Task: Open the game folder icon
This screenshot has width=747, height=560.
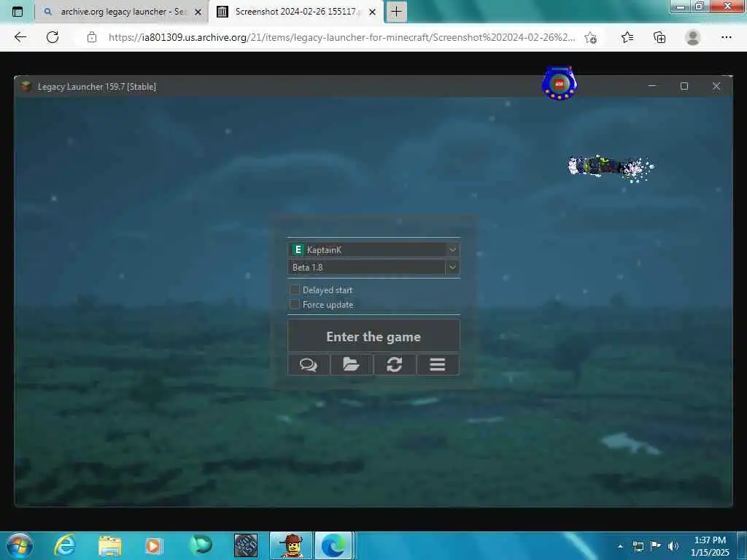Action: tap(351, 365)
